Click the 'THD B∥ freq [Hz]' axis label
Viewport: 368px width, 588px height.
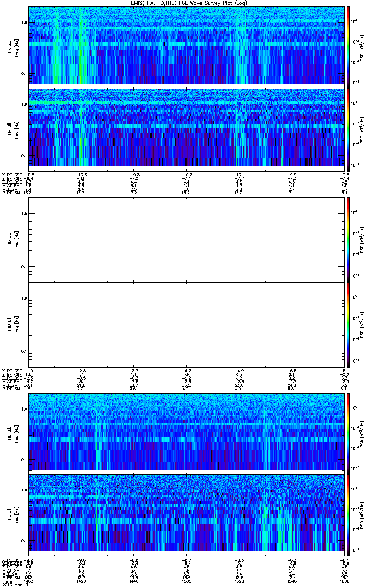(13, 325)
